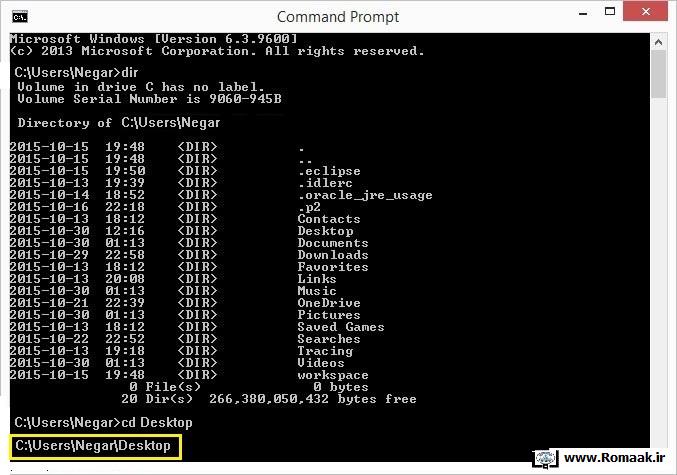677x475 pixels.
Task: Close the Command Prompt window
Action: click(645, 12)
